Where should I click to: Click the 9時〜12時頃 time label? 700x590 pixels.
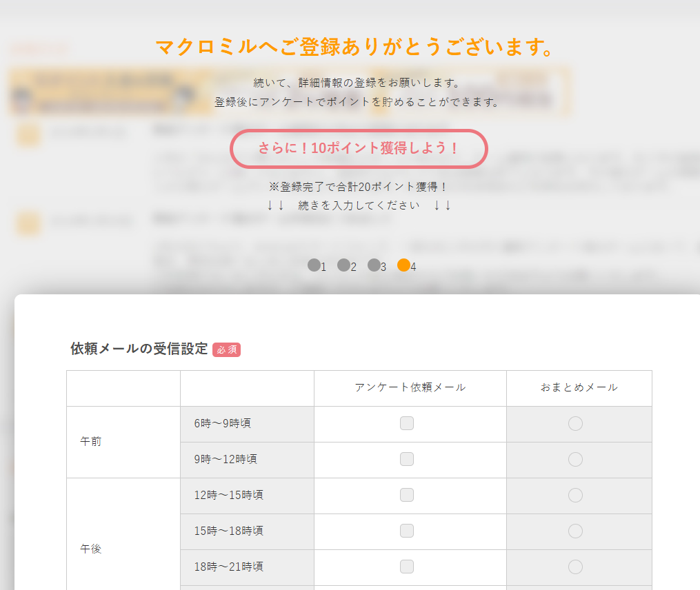coord(226,459)
